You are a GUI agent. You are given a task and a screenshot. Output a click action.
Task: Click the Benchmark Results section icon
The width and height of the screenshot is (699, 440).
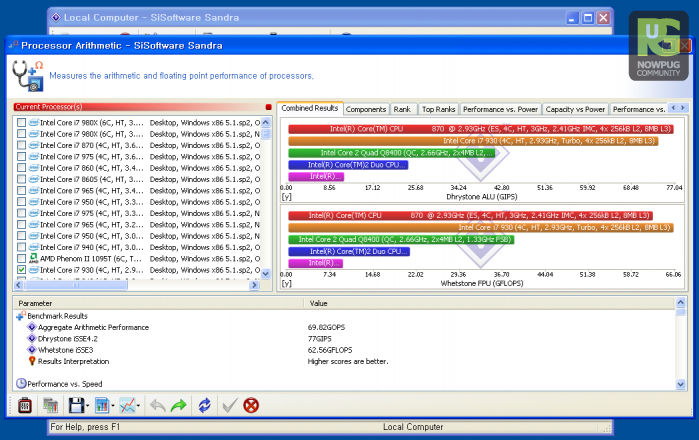coord(21,316)
